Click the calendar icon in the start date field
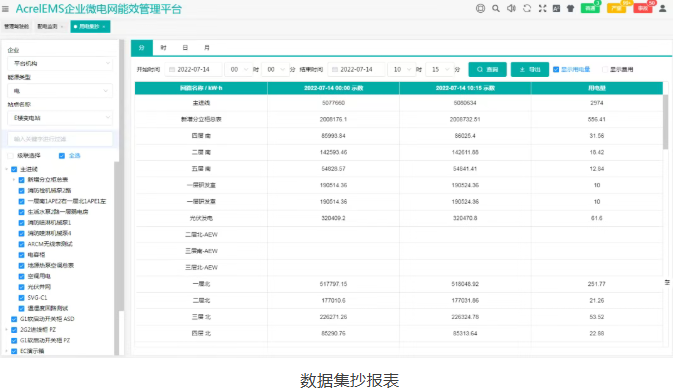691x389 pixels. point(172,70)
